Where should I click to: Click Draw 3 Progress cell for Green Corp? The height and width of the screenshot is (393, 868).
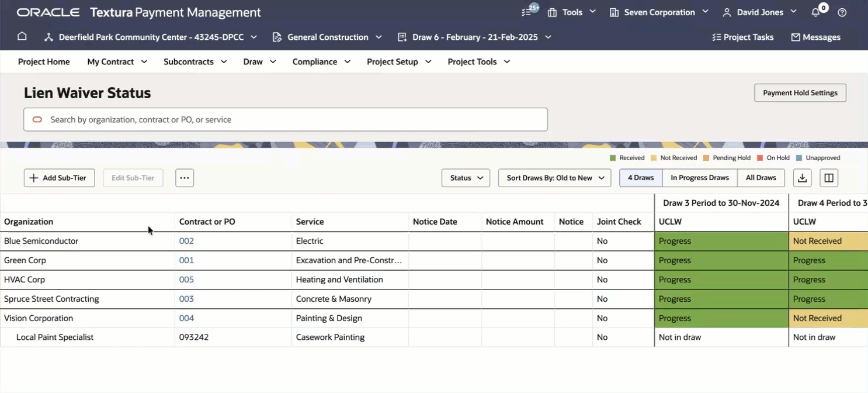point(721,260)
